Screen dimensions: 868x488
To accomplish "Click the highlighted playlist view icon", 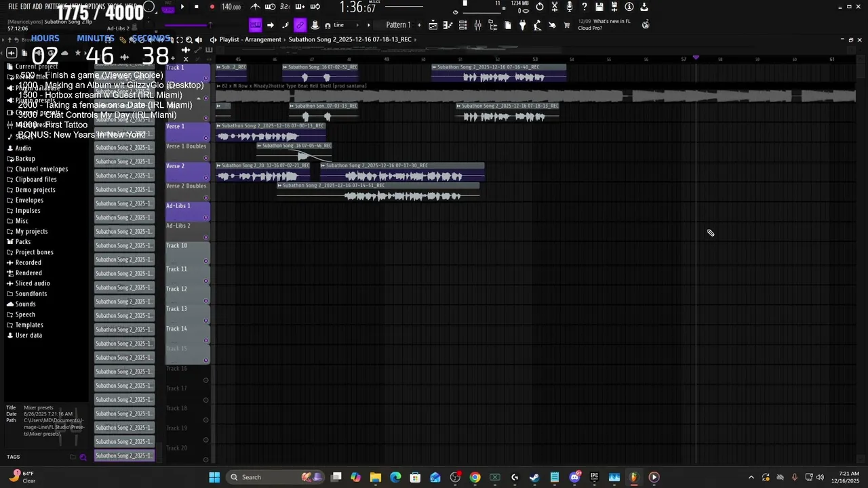I will [255, 25].
